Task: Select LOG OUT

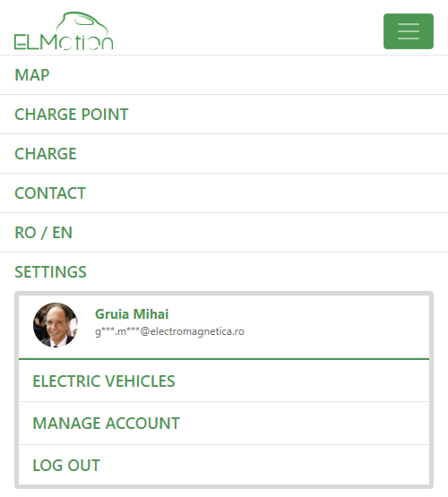Action: 224,465
